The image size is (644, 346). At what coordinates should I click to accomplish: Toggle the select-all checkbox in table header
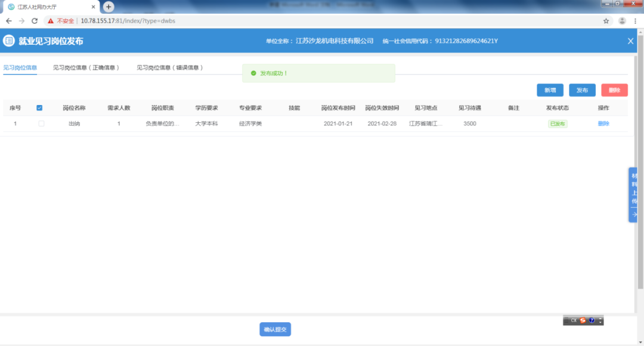39,108
